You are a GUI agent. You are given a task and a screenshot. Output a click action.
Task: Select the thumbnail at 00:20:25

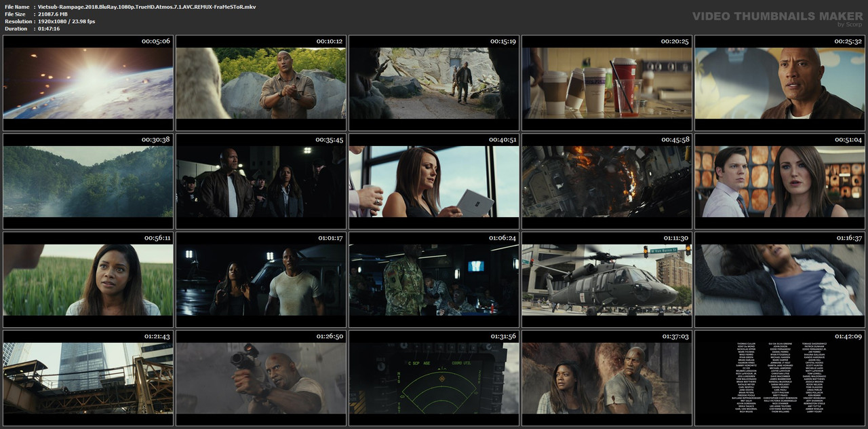pyautogui.click(x=607, y=83)
